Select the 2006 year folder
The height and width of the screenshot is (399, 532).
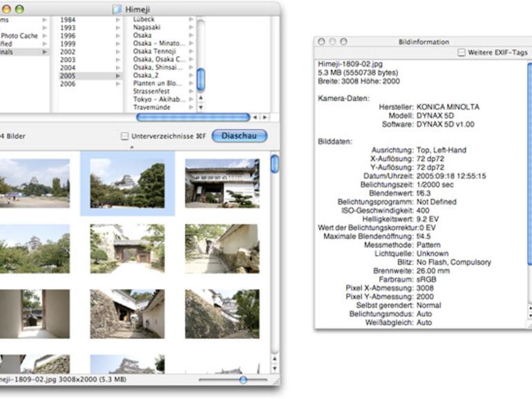click(68, 84)
